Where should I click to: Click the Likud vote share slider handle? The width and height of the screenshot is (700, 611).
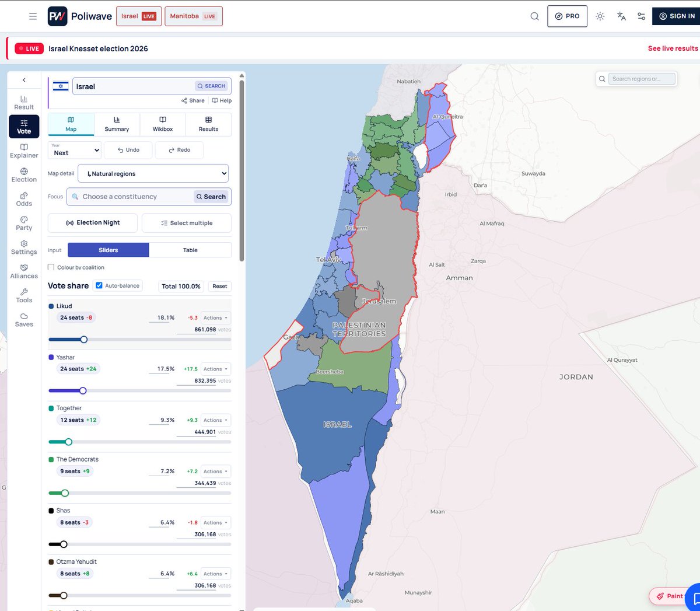pos(84,340)
